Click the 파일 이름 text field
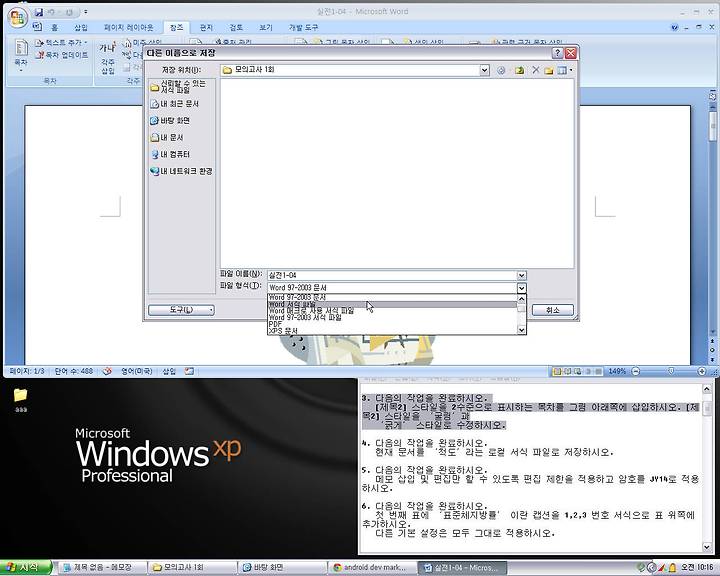The image size is (720, 576). coord(392,276)
